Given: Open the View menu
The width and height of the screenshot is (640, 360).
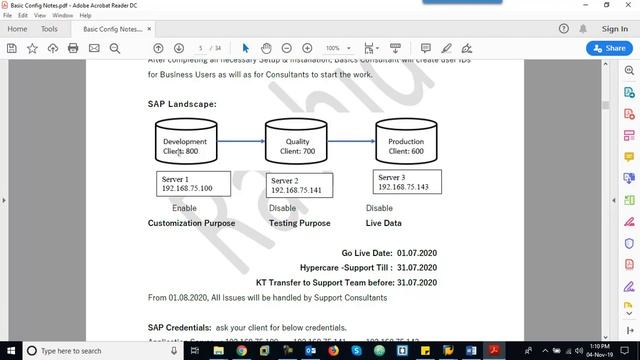Looking at the screenshot, I should click(40, 16).
